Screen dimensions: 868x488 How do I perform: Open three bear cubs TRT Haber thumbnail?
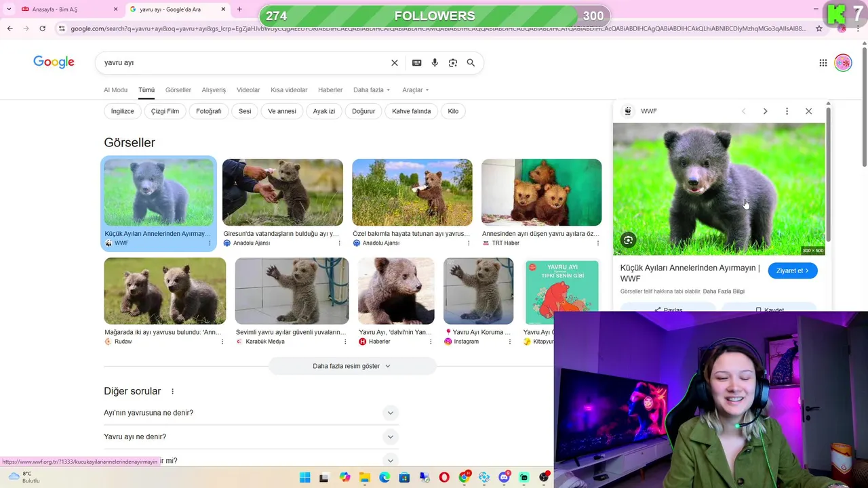[x=541, y=192]
